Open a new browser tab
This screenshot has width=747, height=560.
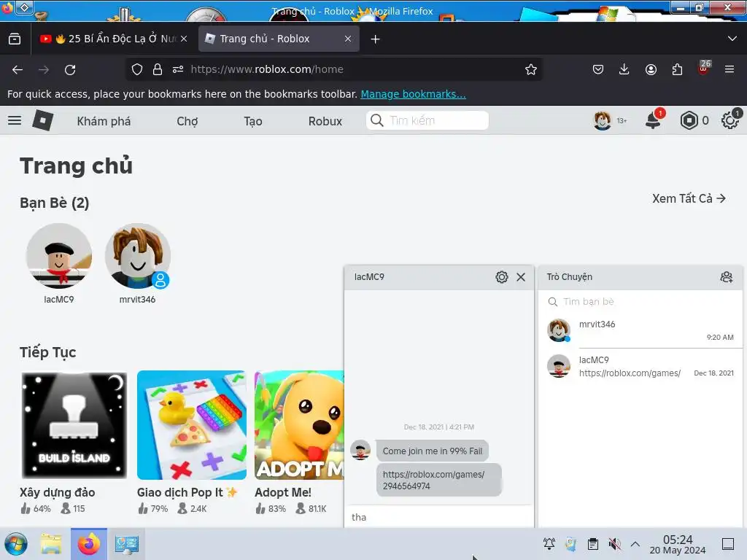376,39
